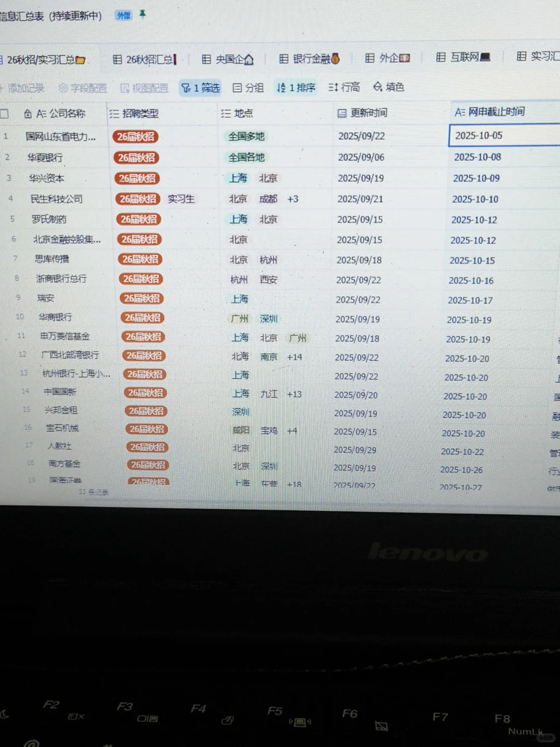Click the view settings icon of 视图配置
560x747 pixels.
point(125,88)
